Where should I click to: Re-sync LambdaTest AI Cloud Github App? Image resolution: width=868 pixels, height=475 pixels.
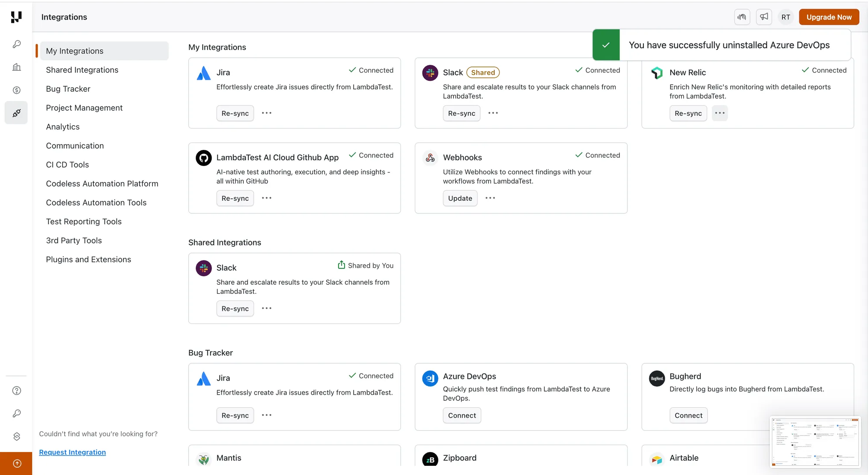235,198
